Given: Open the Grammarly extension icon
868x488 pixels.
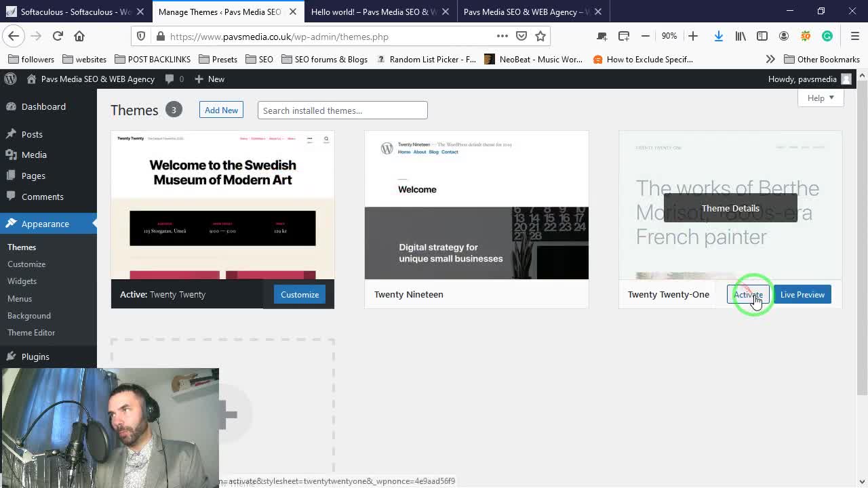Looking at the screenshot, I should (827, 36).
